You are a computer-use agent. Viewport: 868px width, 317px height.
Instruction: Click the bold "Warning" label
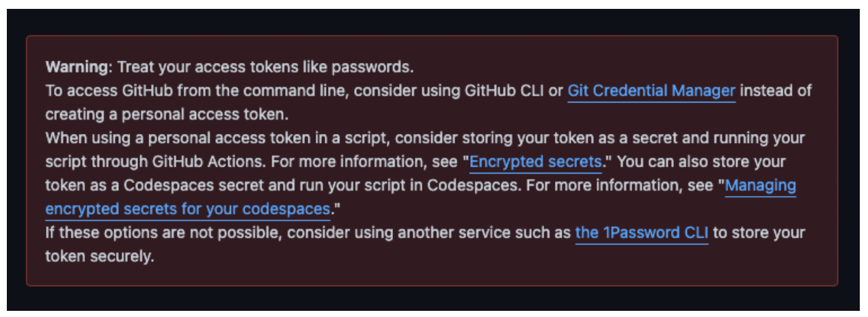[78, 68]
